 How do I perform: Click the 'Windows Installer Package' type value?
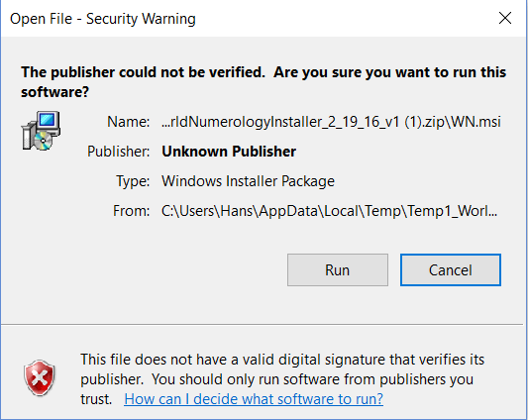[249, 181]
